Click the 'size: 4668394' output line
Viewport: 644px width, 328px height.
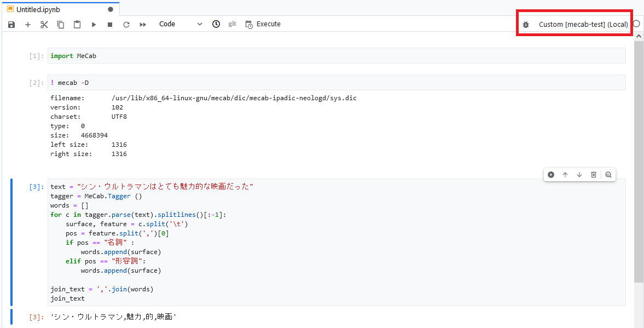(x=79, y=135)
